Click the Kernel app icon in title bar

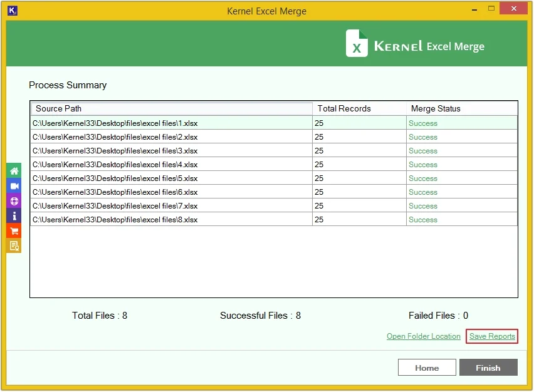click(x=13, y=11)
